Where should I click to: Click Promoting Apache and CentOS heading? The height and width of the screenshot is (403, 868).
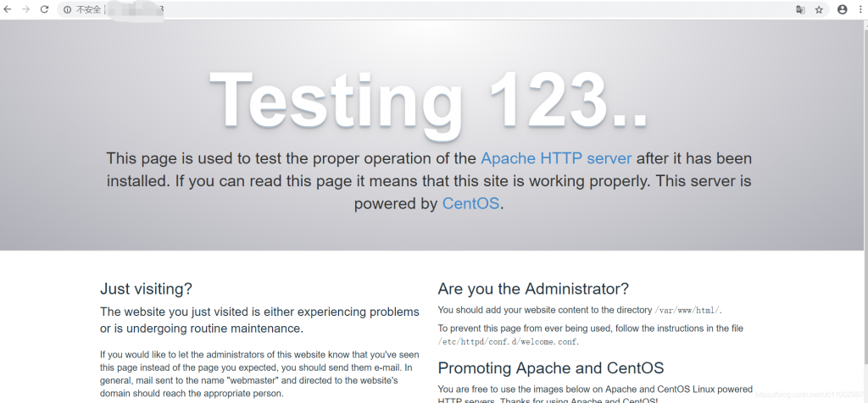tap(550, 368)
